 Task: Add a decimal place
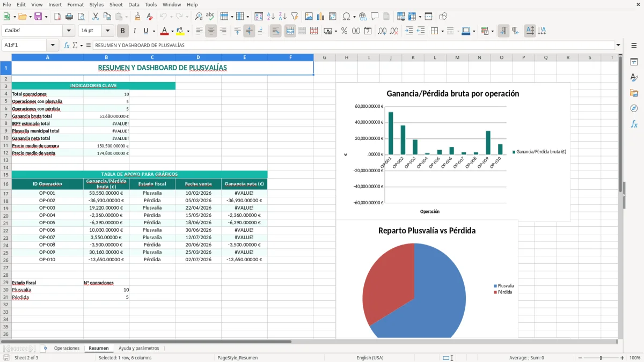[x=382, y=31]
